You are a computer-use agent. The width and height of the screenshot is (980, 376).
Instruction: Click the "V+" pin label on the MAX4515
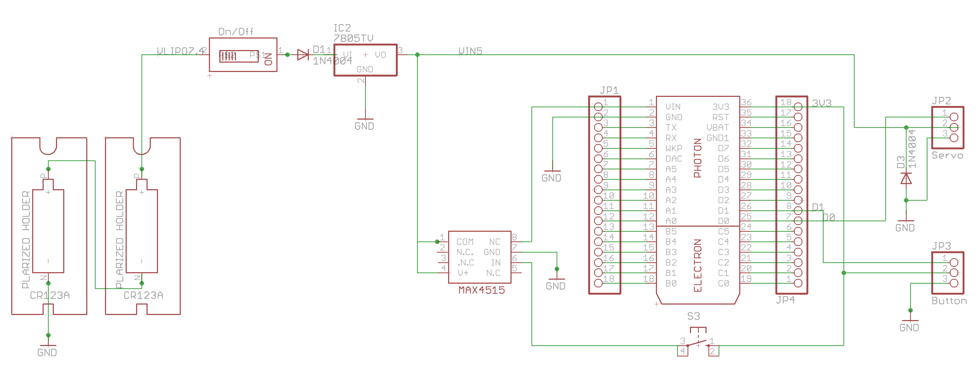coord(463,273)
